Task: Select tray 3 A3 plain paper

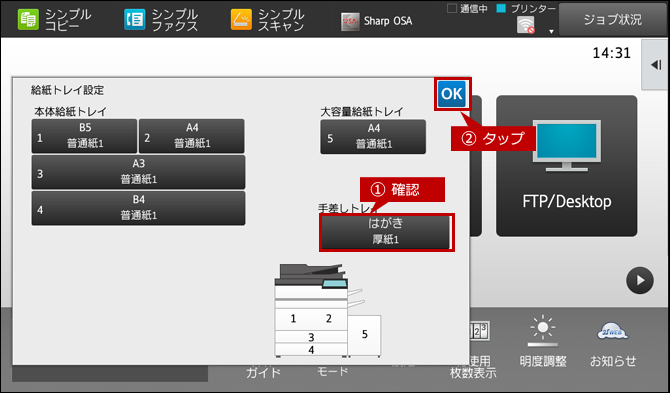Action: pyautogui.click(x=138, y=172)
